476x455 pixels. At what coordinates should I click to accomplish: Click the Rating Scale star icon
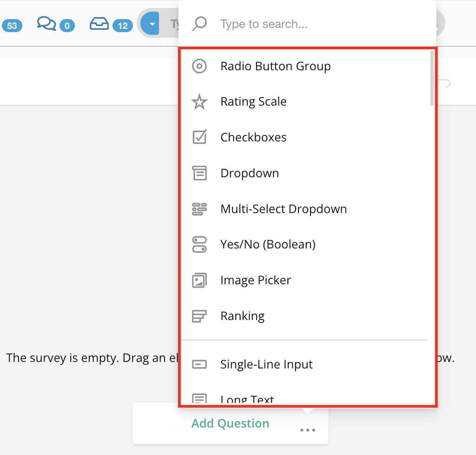[199, 102]
